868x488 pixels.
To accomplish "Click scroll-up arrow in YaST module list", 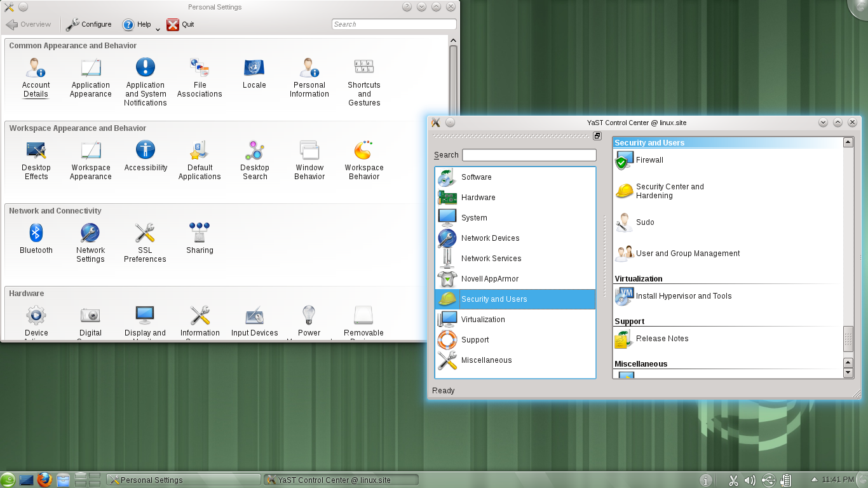I will point(848,142).
